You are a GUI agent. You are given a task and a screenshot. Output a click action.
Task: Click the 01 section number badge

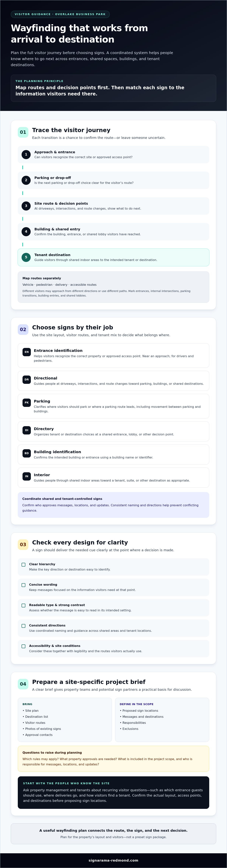23,132
